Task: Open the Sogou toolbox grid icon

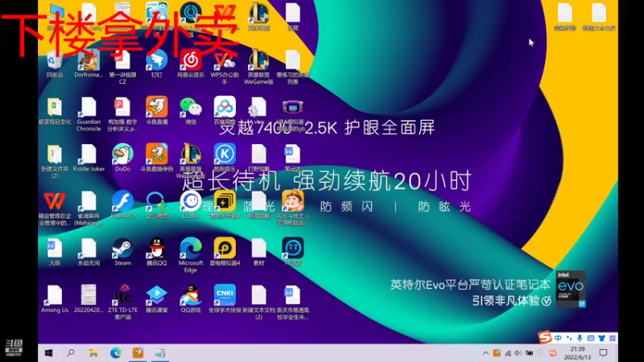Action: pos(613,338)
